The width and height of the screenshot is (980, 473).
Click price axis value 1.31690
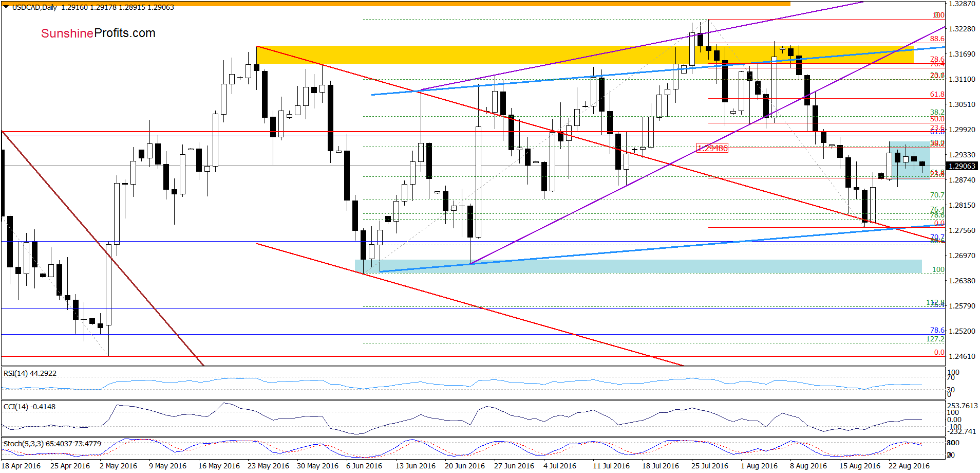tap(962, 54)
